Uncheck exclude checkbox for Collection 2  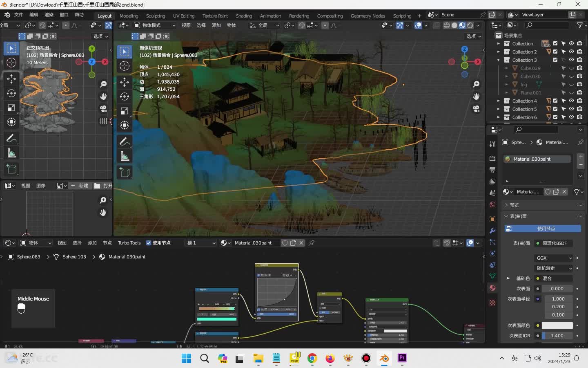click(x=555, y=52)
